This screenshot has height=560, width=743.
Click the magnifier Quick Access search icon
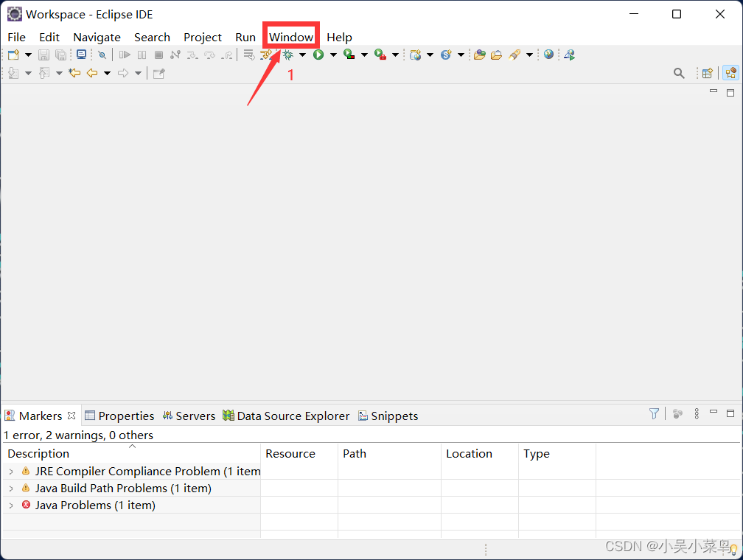coord(679,74)
